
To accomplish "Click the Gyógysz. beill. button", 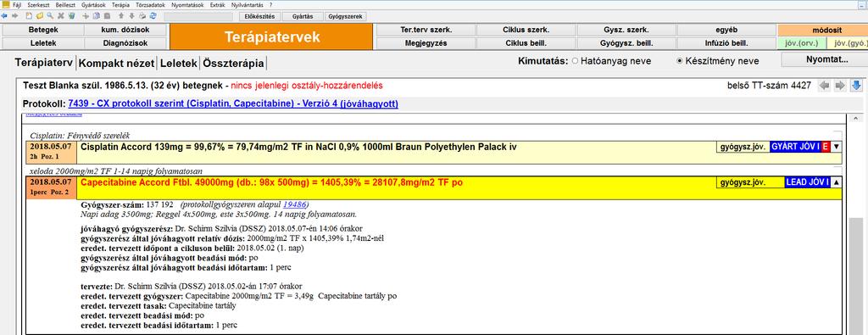I will point(626,42).
